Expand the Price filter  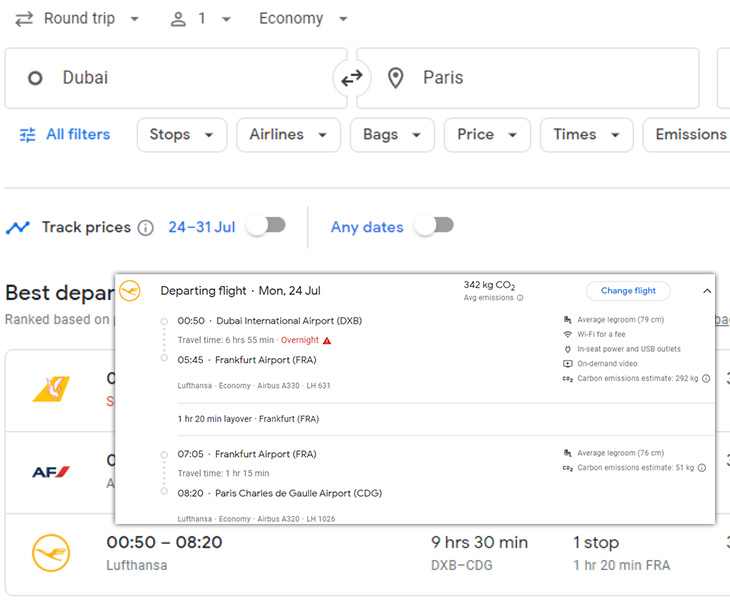point(487,135)
